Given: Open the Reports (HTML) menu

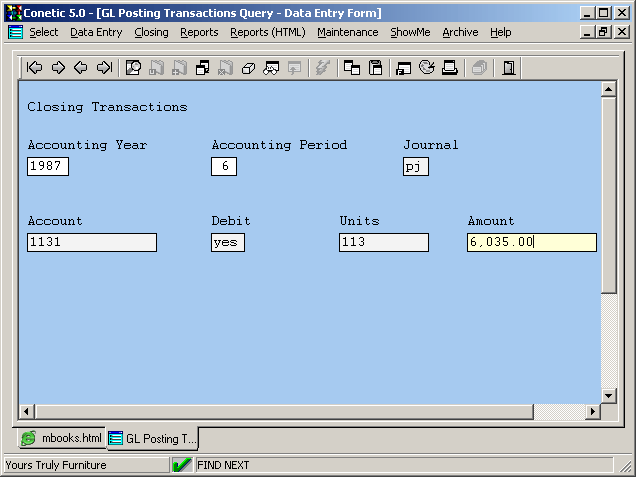Looking at the screenshot, I should coord(267,32).
